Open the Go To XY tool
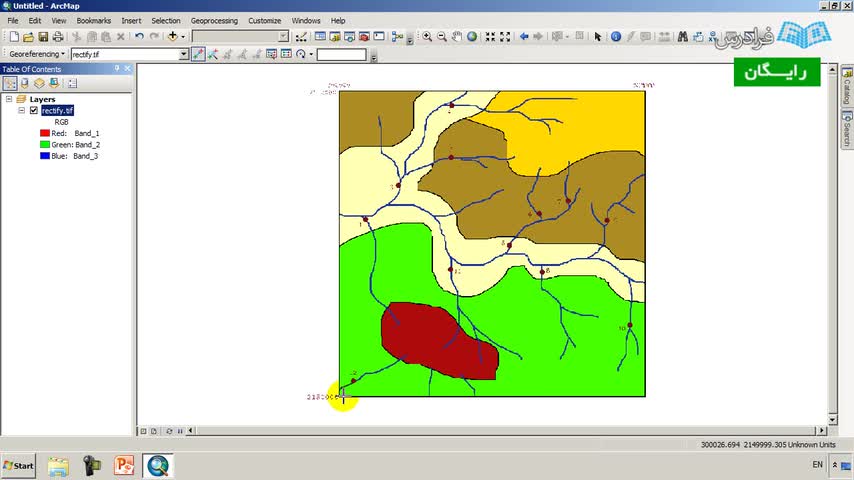This screenshot has width=854, height=480. [713, 37]
